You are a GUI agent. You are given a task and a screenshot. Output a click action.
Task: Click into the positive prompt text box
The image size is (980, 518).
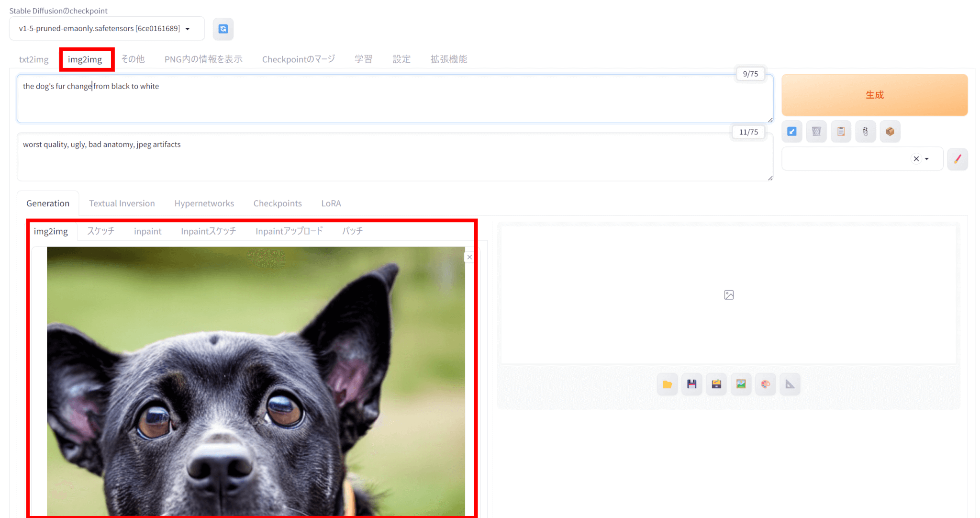395,99
